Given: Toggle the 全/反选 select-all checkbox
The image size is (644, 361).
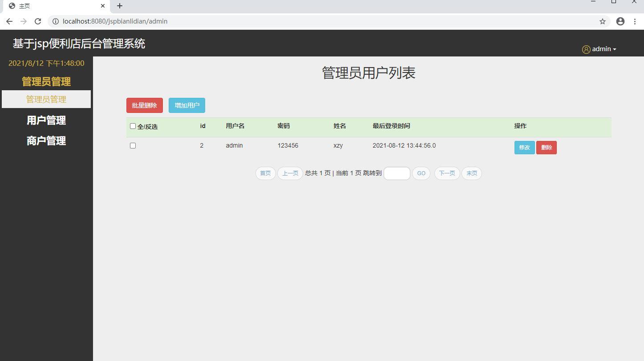Looking at the screenshot, I should pyautogui.click(x=133, y=126).
